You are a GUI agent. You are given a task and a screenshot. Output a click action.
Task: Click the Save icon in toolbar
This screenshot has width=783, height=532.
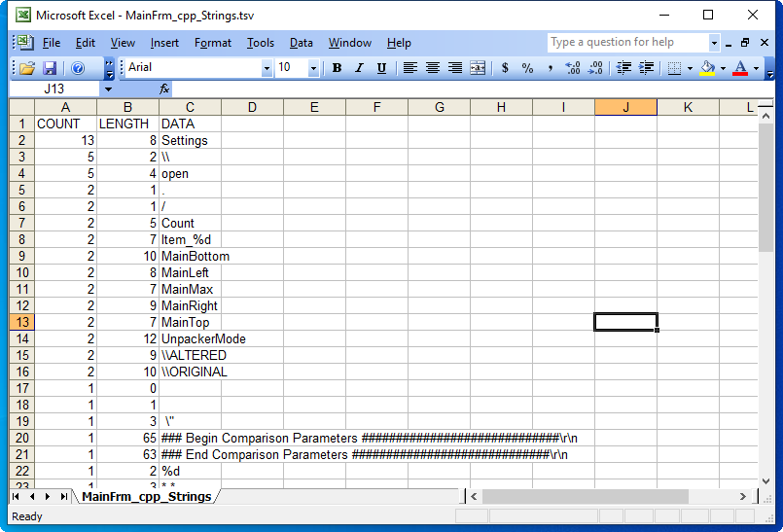[x=50, y=68]
